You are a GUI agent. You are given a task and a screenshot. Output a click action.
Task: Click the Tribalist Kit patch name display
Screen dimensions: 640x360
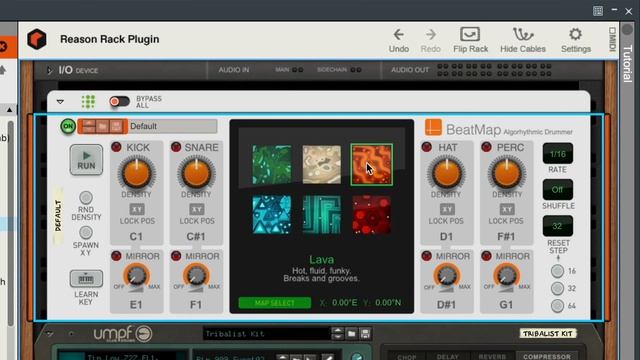(267, 334)
